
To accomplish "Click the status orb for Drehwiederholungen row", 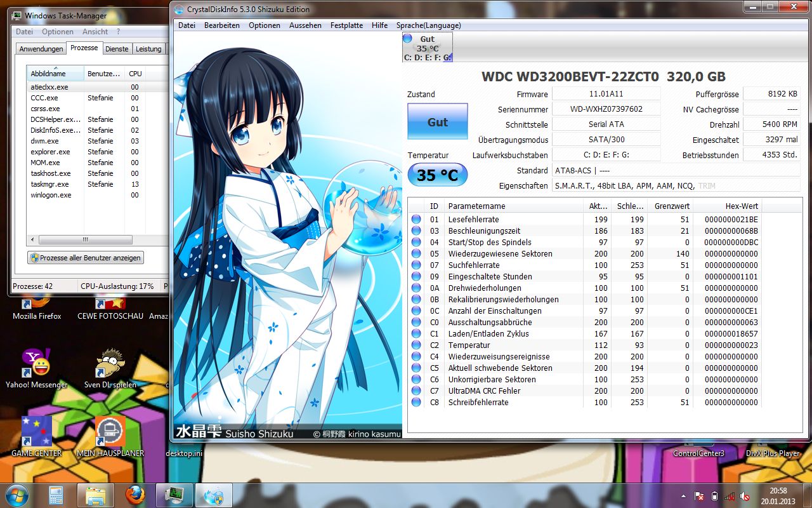I will pyautogui.click(x=416, y=288).
